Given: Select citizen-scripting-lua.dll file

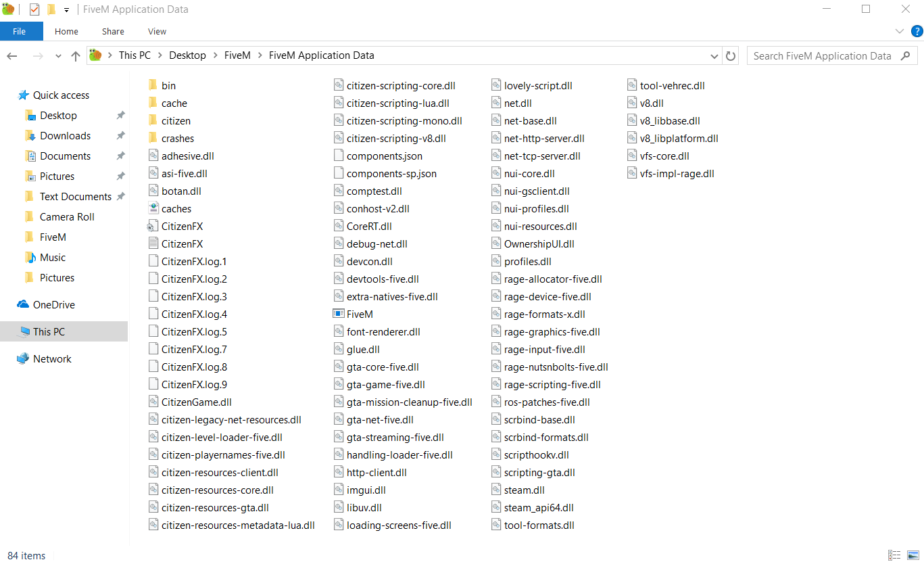Looking at the screenshot, I should 391,103.
